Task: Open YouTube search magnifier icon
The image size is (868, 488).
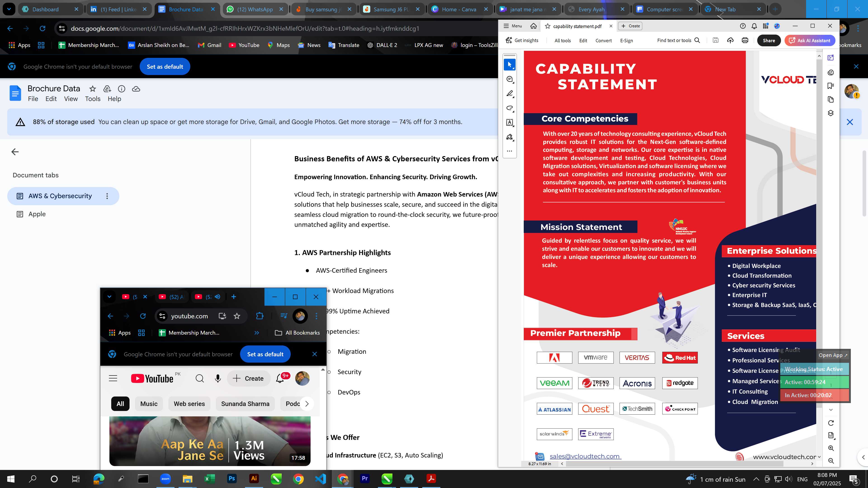Action: point(199,379)
